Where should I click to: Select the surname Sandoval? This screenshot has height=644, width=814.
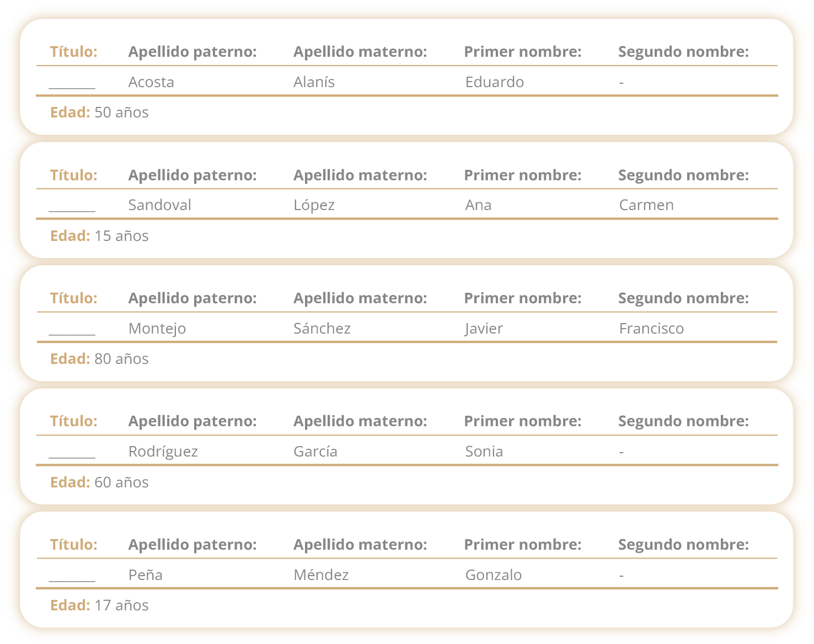point(159,205)
